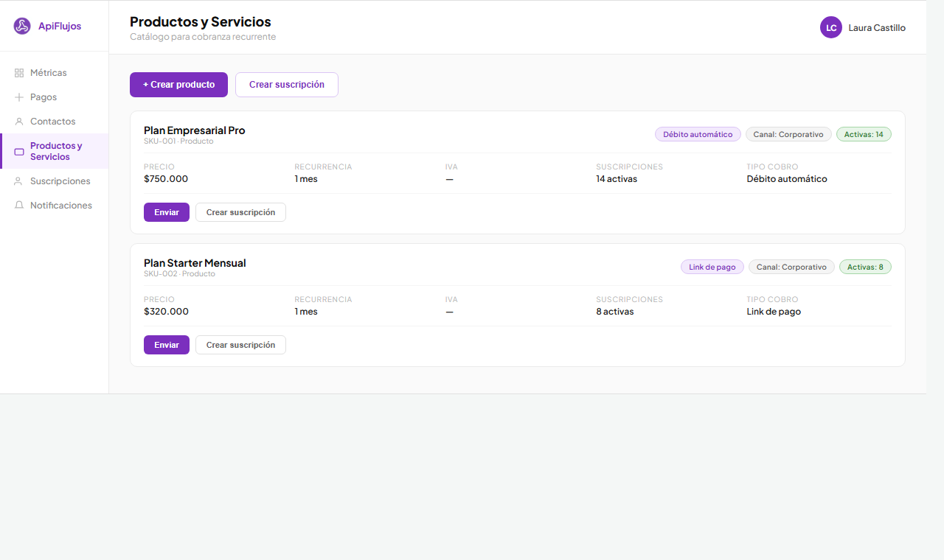Click the Contactos person icon
The height and width of the screenshot is (560, 944).
coord(19,122)
